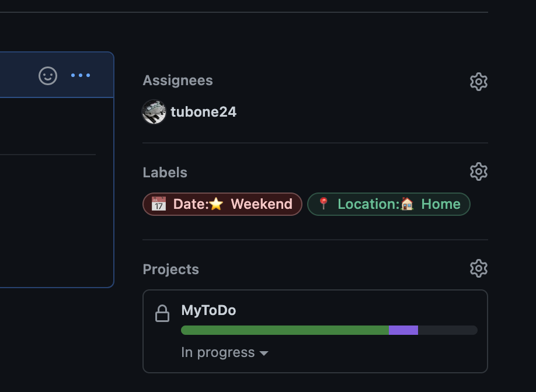This screenshot has width=536, height=392.
Task: Click the Labels gear icon
Action: pyautogui.click(x=478, y=172)
